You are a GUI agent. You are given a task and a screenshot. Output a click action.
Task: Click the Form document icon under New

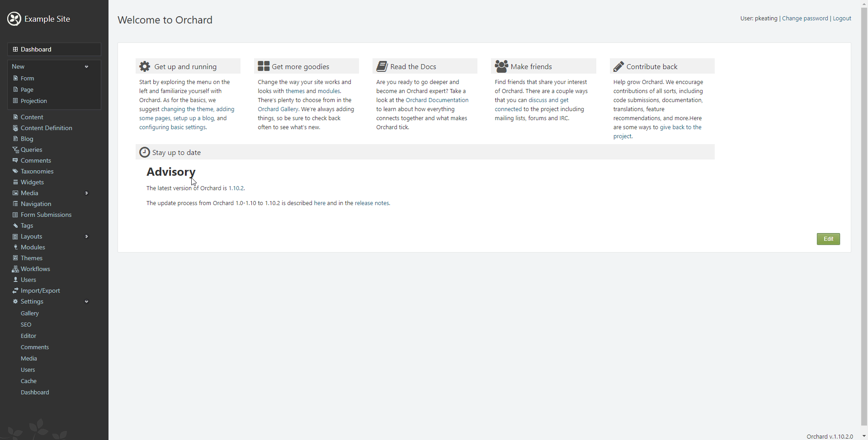[15, 78]
